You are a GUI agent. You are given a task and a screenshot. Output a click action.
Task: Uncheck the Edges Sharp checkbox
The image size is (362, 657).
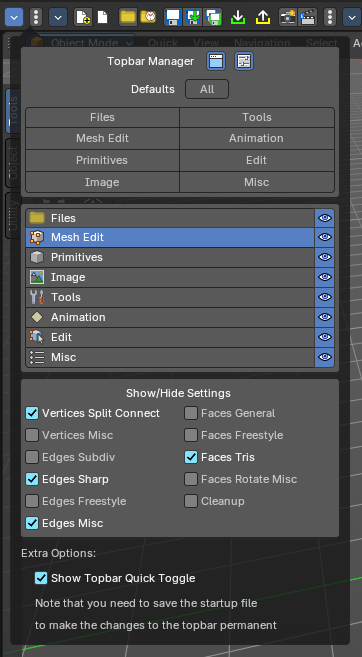click(32, 479)
